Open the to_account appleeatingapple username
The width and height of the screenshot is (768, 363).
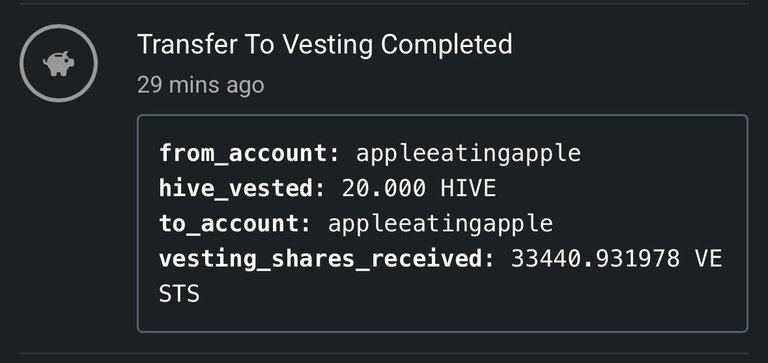pyautogui.click(x=440, y=224)
